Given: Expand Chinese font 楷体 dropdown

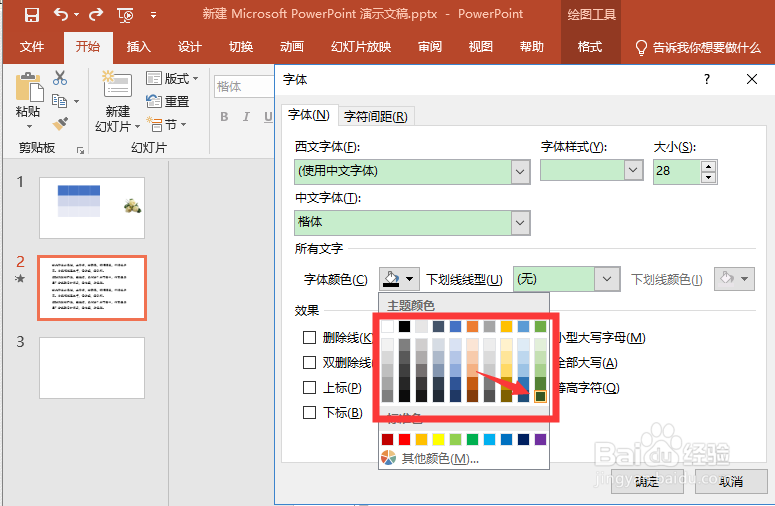Looking at the screenshot, I should pyautogui.click(x=520, y=223).
